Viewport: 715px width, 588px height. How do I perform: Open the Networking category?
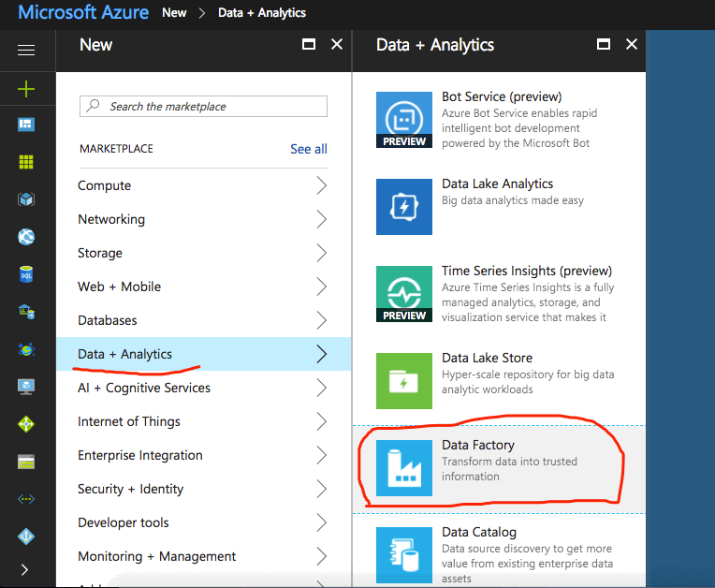pyautogui.click(x=203, y=219)
